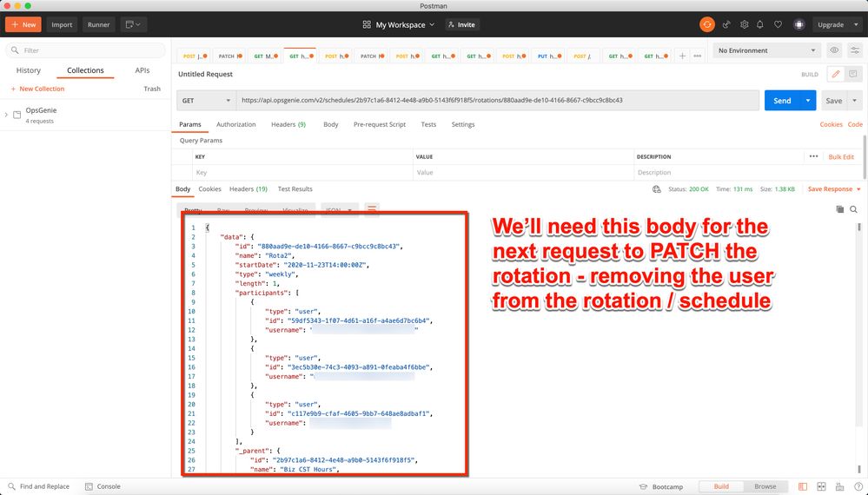The height and width of the screenshot is (495, 868).
Task: Click the request URL field
Action: [498, 101]
